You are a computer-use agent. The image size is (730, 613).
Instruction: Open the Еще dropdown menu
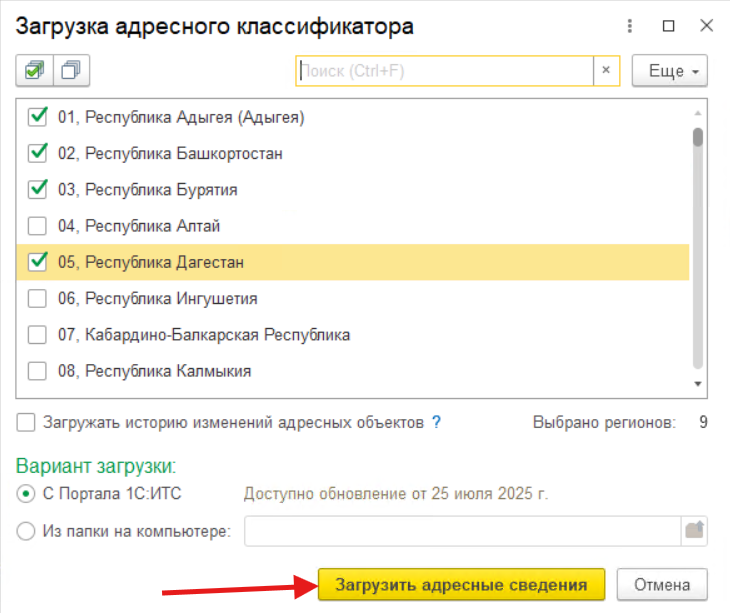pos(669,71)
